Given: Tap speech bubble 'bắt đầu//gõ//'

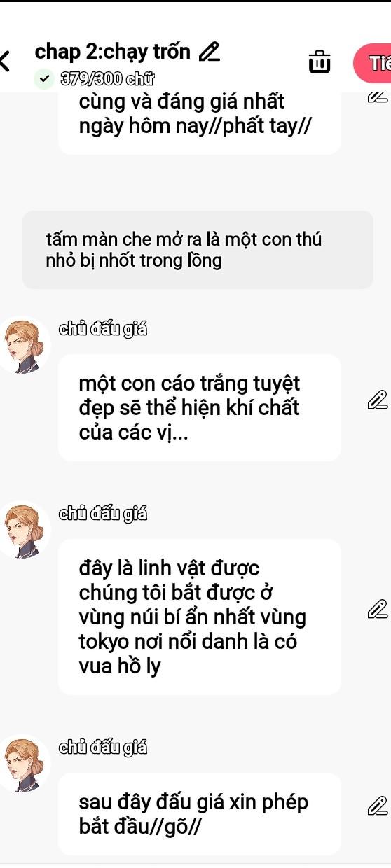Looking at the screenshot, I should pos(200,813).
